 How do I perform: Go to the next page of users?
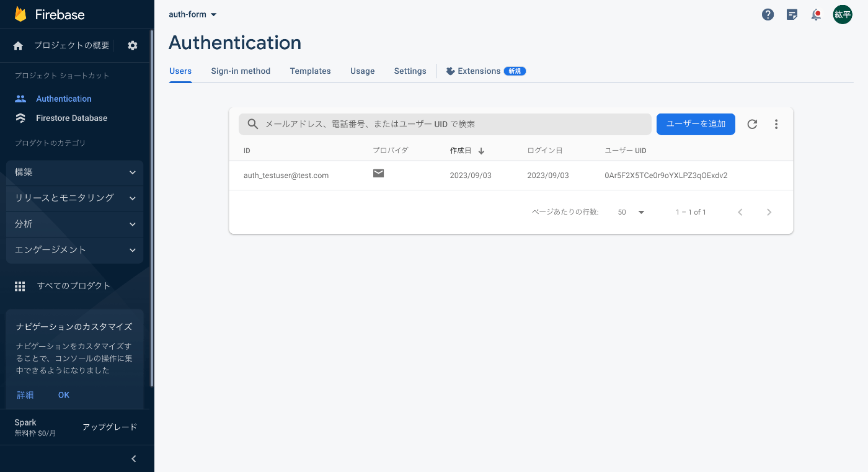[x=769, y=212]
